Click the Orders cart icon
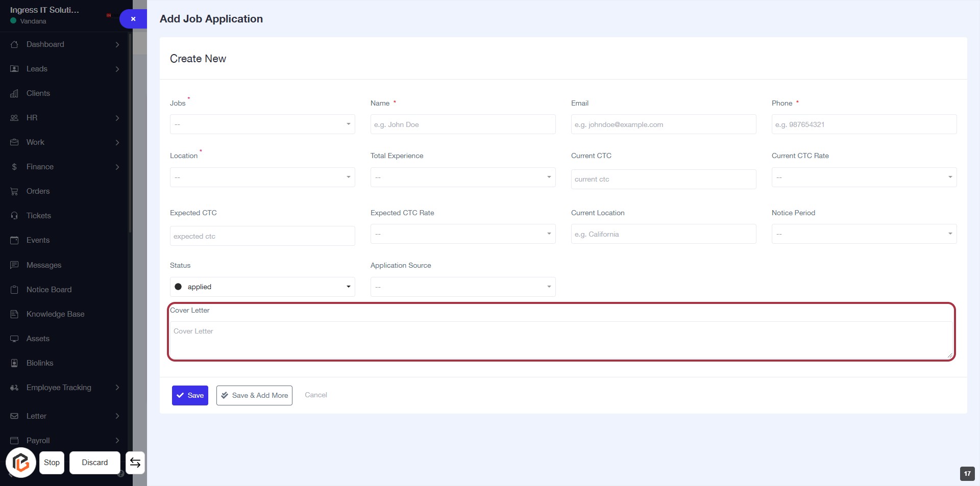The image size is (980, 486). point(14,191)
